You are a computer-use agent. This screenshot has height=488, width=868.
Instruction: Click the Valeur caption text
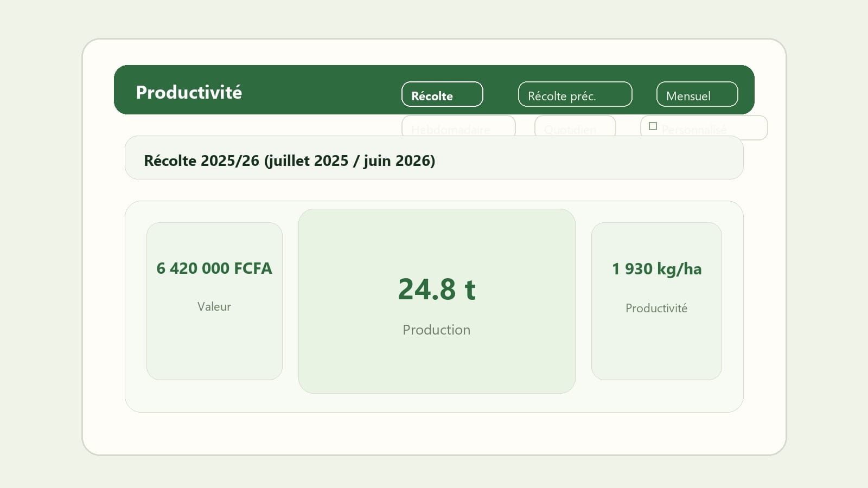point(214,307)
